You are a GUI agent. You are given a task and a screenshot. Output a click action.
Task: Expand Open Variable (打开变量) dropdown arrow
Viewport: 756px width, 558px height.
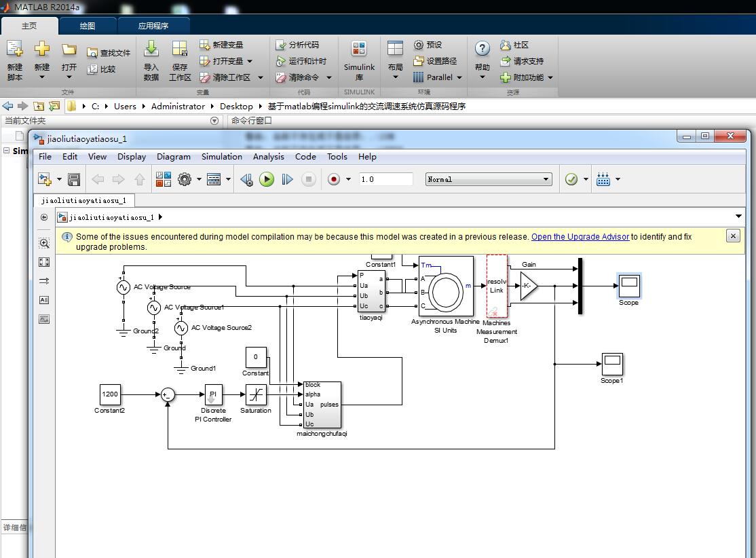[x=249, y=61]
